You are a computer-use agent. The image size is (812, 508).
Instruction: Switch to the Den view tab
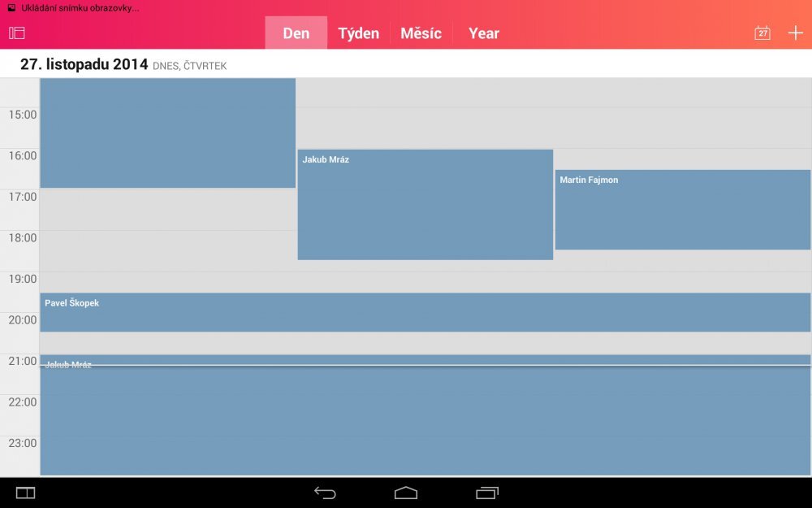click(296, 33)
